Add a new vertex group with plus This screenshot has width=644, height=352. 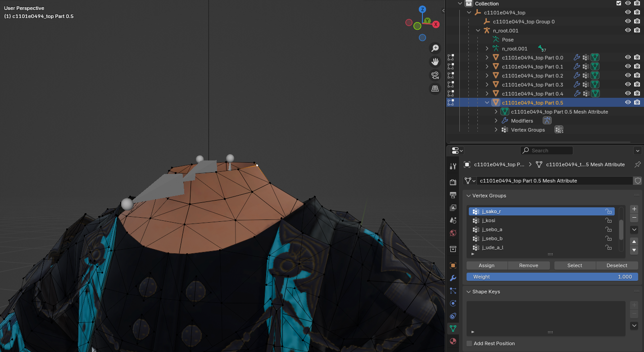click(x=634, y=209)
